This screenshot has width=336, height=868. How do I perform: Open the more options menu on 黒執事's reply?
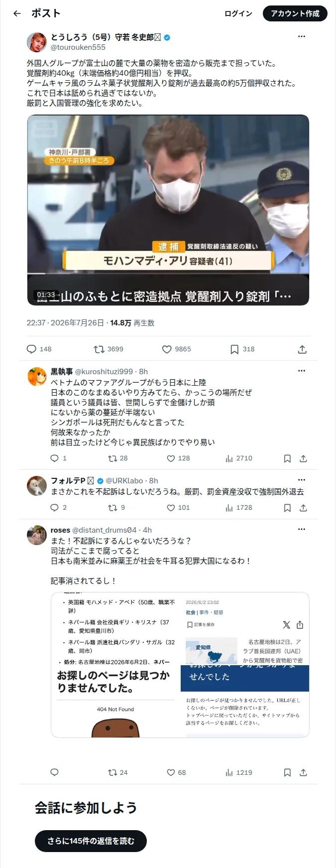(x=302, y=371)
